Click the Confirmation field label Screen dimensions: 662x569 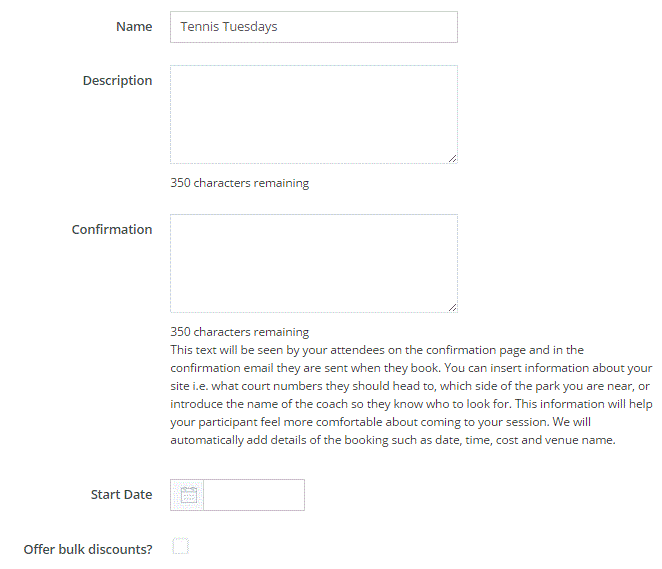(x=112, y=230)
